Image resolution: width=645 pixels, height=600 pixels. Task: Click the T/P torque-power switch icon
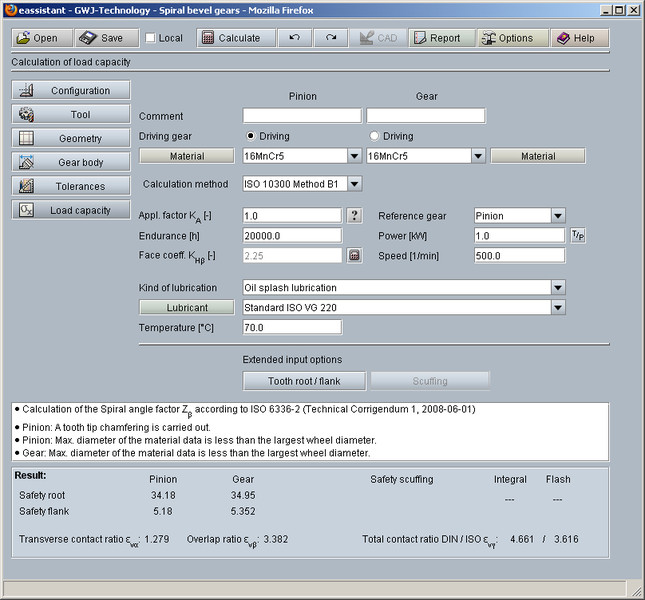(x=578, y=235)
